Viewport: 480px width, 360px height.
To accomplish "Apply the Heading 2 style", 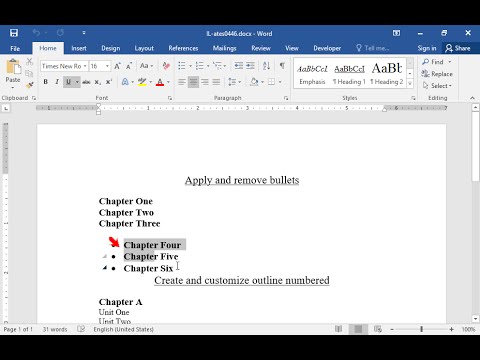I will tap(387, 74).
